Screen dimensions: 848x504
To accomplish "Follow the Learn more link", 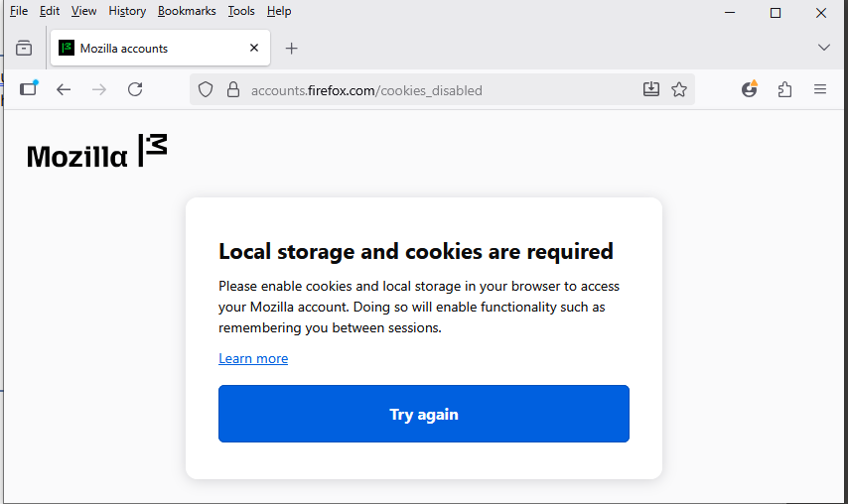I will 253,358.
